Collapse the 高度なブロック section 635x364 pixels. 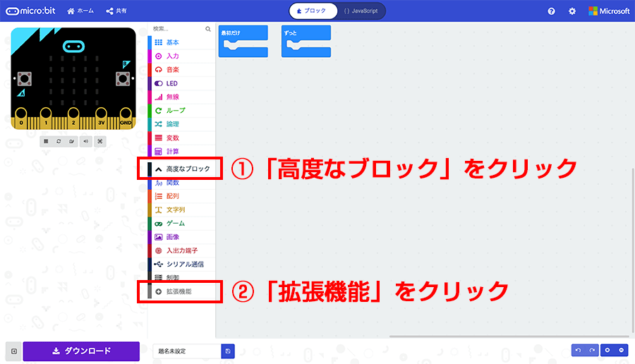[x=181, y=169]
